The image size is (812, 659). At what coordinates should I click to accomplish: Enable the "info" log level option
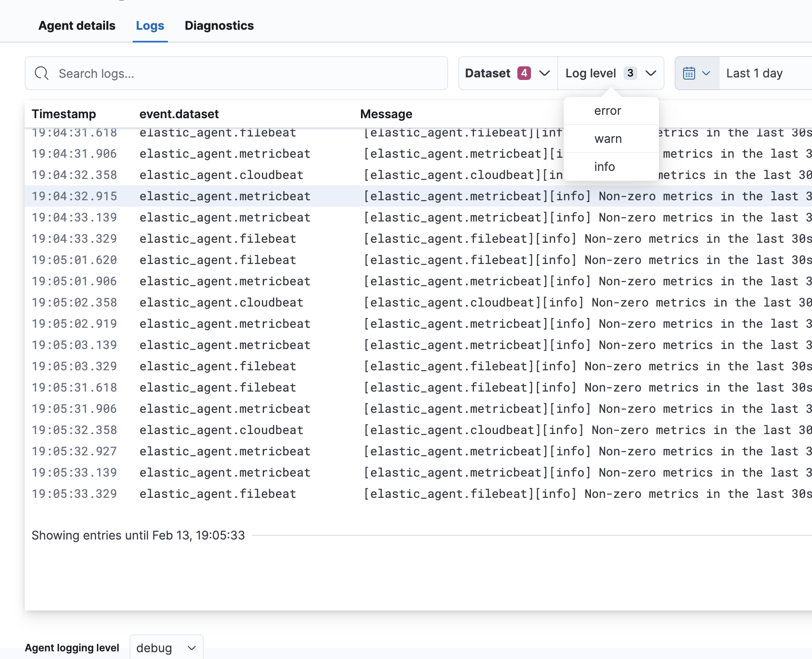(x=605, y=167)
